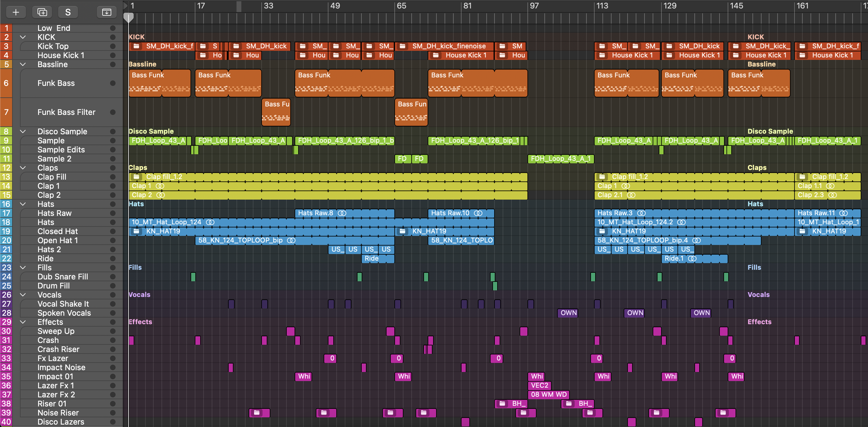This screenshot has height=427, width=868.
Task: Collapse the KICK track stack
Action: (x=23, y=37)
